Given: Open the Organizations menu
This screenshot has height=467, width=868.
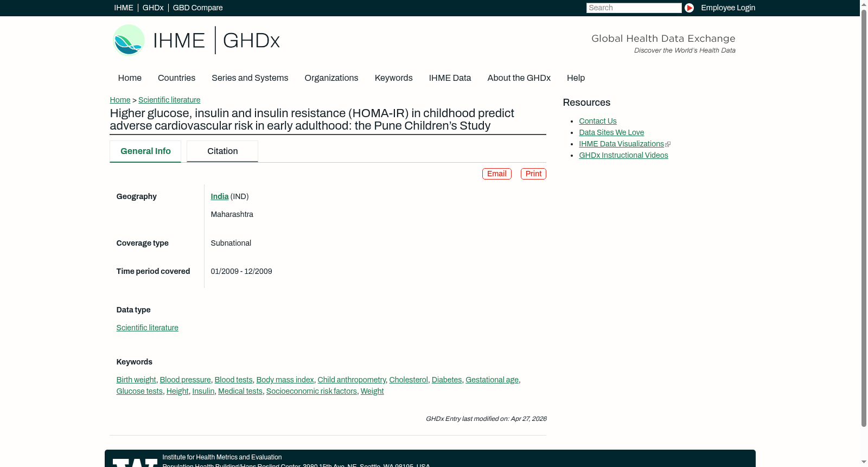Looking at the screenshot, I should pos(331,78).
